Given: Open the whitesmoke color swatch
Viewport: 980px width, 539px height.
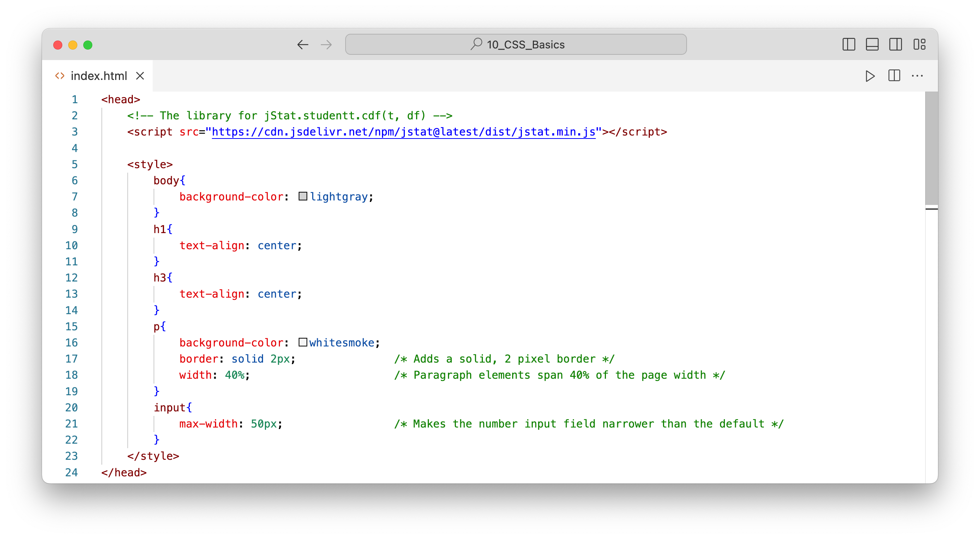Looking at the screenshot, I should tap(303, 342).
